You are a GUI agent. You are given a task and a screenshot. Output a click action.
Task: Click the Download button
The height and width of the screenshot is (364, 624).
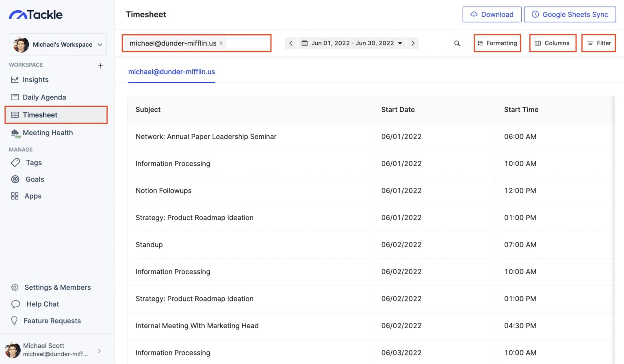click(x=492, y=15)
